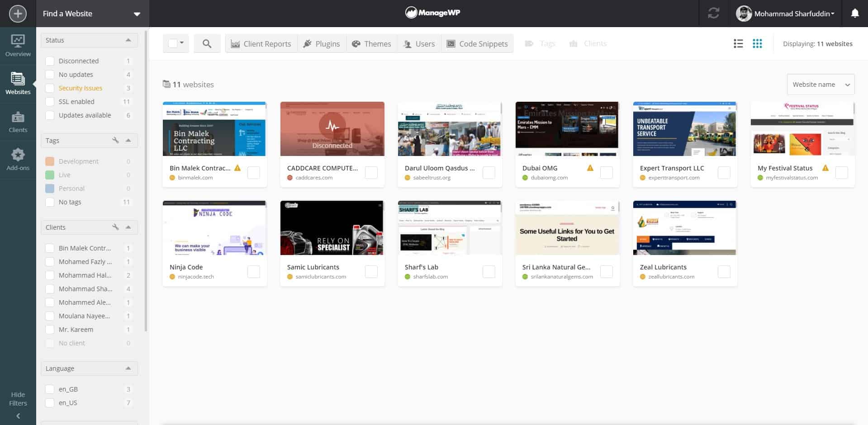The height and width of the screenshot is (425, 868).
Task: Check the Updates available filter
Action: click(50, 115)
